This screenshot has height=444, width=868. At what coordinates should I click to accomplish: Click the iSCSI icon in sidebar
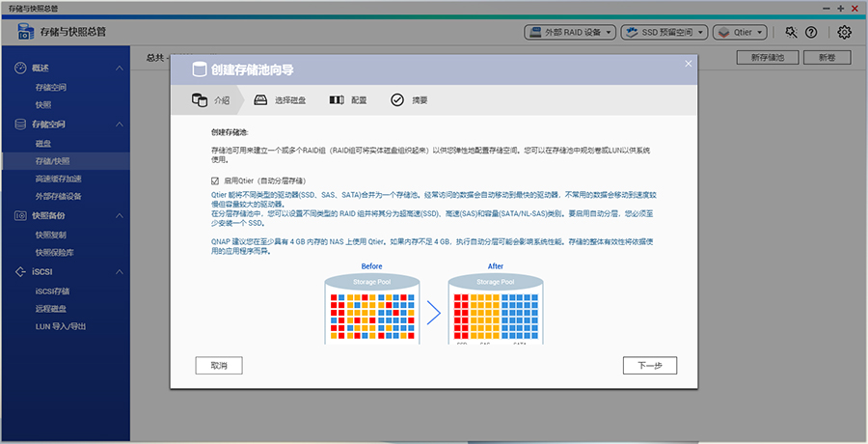pyautogui.click(x=20, y=271)
